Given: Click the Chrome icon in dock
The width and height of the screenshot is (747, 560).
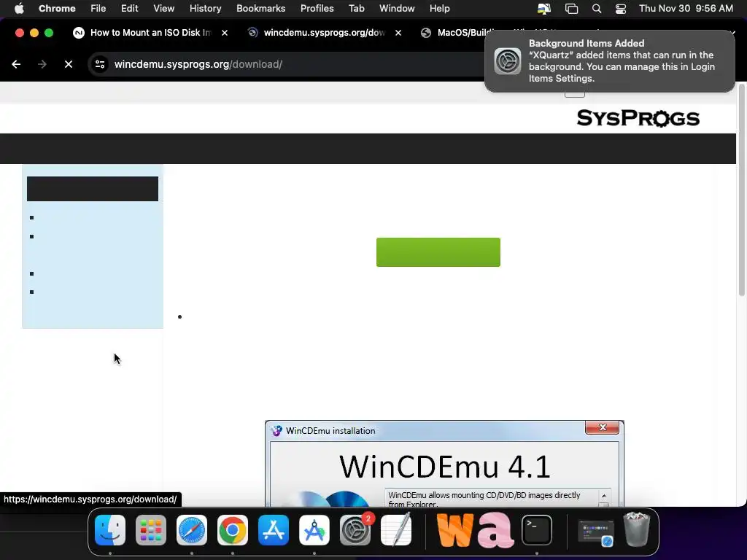Looking at the screenshot, I should (x=233, y=530).
